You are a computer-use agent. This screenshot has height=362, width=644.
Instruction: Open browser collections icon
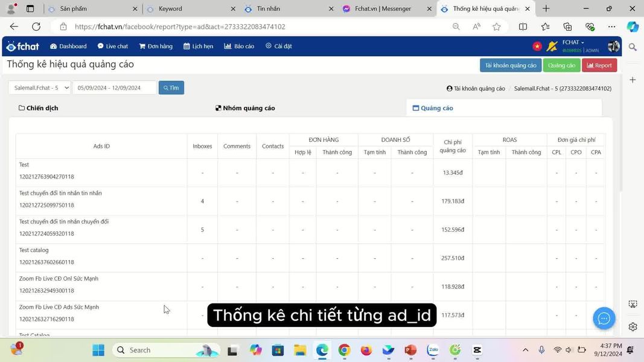pyautogui.click(x=567, y=27)
